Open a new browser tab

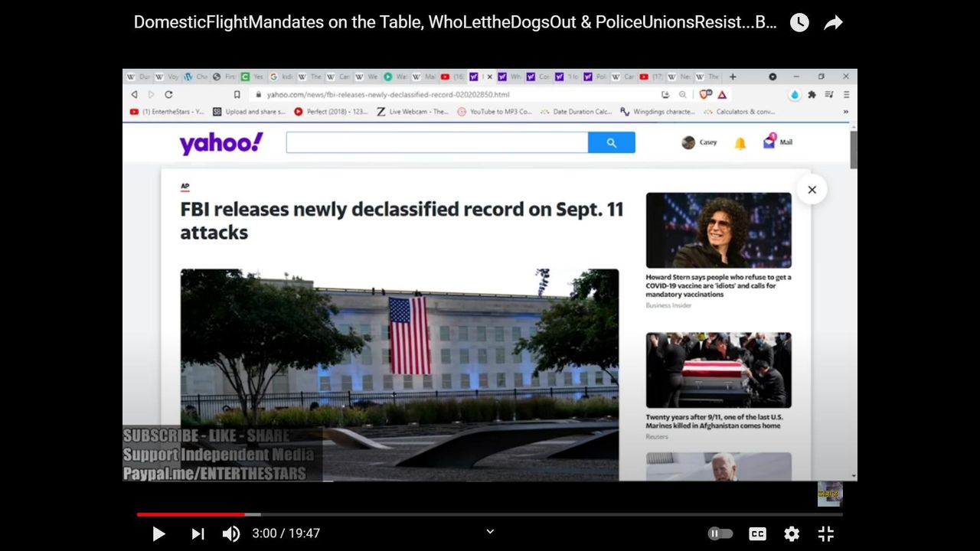coord(733,77)
